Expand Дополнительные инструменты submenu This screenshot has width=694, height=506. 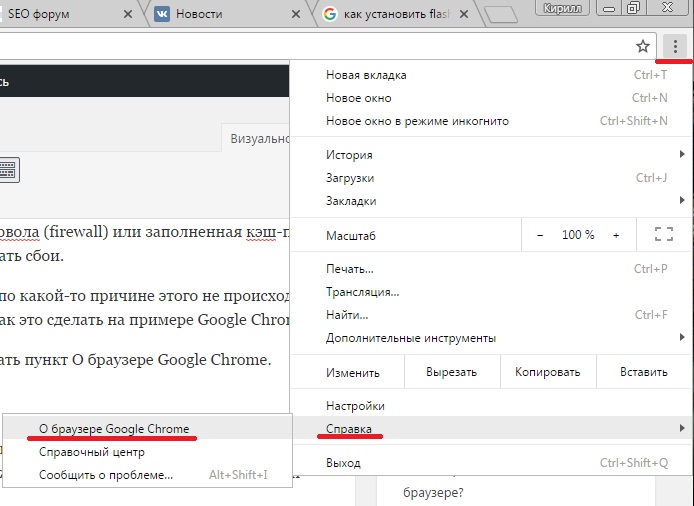click(491, 338)
